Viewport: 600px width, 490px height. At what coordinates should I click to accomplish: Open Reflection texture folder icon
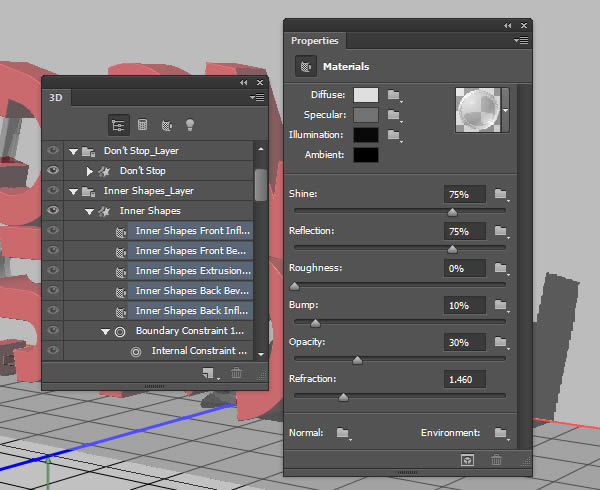tap(501, 231)
